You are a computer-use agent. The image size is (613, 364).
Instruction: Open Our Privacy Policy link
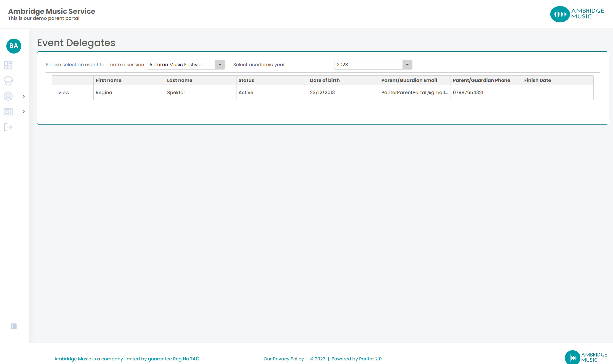(x=284, y=359)
